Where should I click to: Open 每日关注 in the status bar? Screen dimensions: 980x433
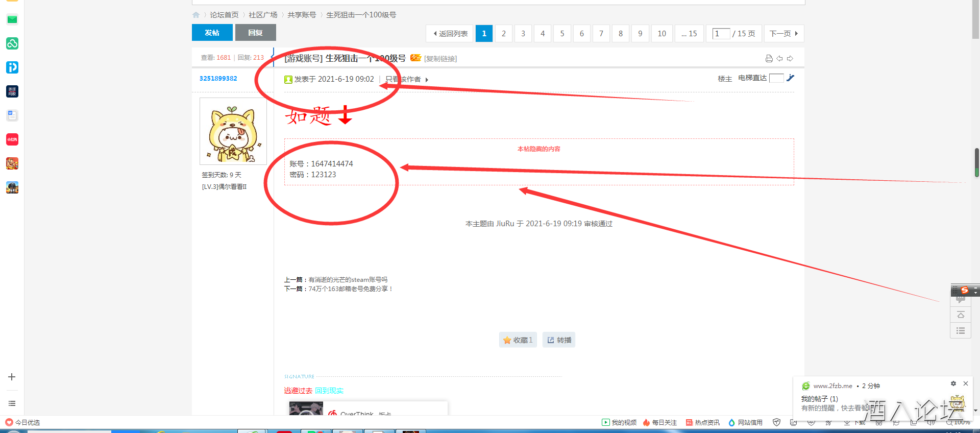pyautogui.click(x=660, y=422)
